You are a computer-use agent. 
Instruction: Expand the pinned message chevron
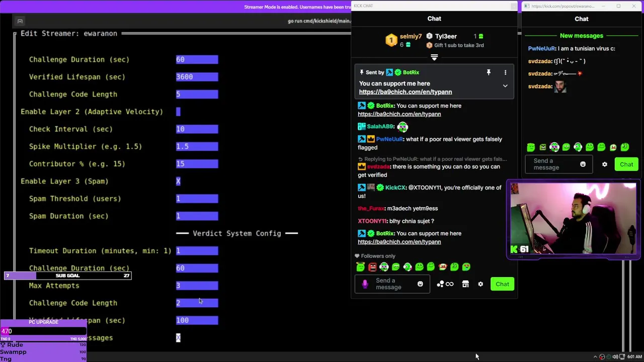505,86
